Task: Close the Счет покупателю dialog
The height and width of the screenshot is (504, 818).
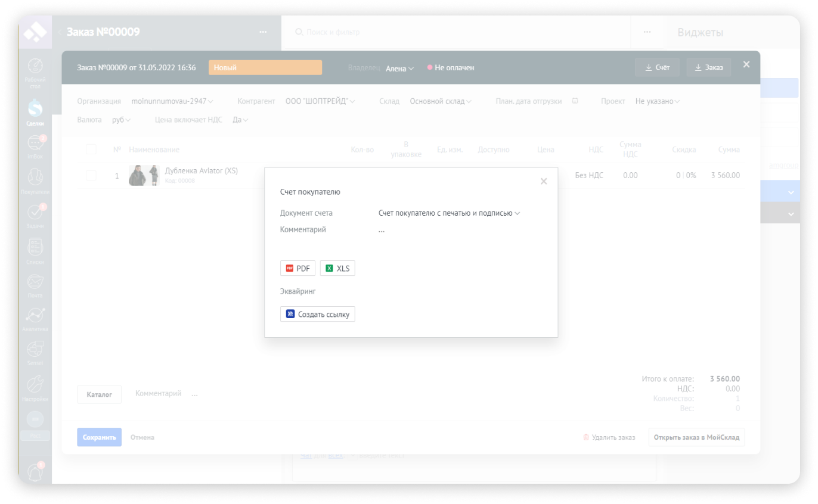Action: (x=543, y=181)
